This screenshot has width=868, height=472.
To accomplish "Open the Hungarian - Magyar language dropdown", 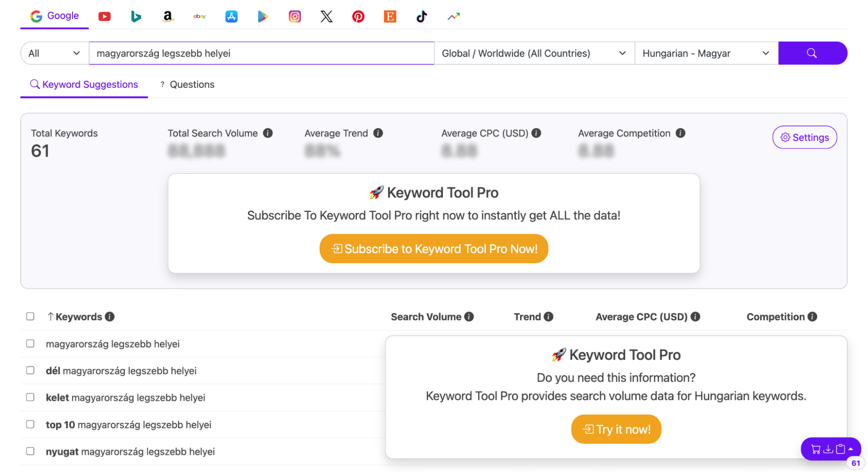I will [x=706, y=53].
